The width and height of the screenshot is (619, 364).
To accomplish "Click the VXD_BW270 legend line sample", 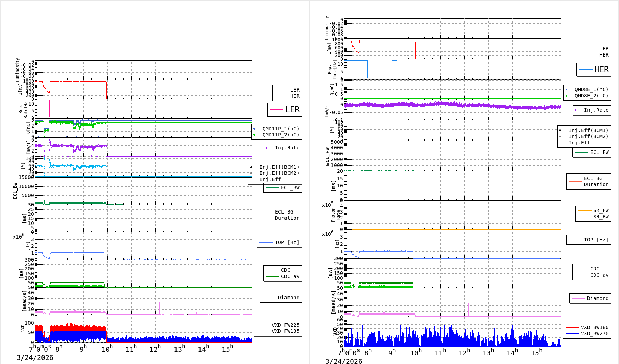I will [572, 333].
